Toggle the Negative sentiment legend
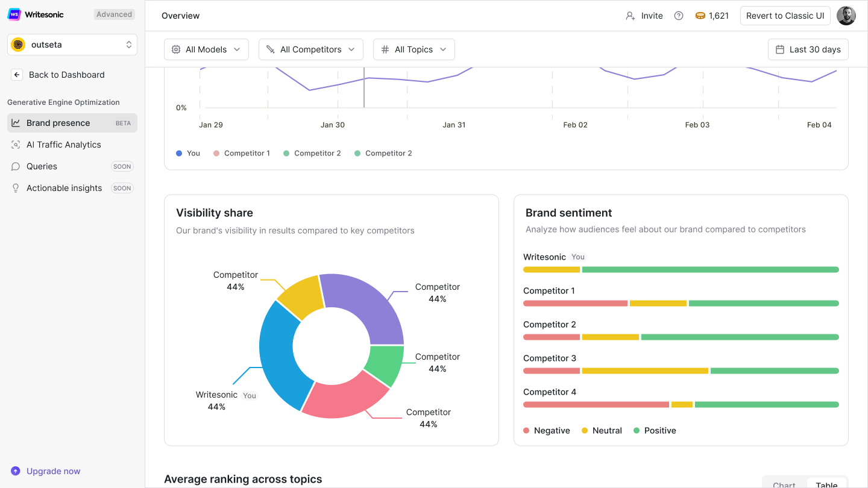Viewport: 868px width, 488px height. click(547, 431)
